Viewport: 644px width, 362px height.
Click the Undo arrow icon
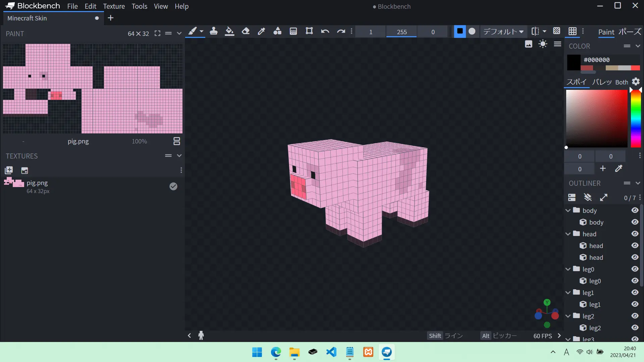[x=325, y=32]
